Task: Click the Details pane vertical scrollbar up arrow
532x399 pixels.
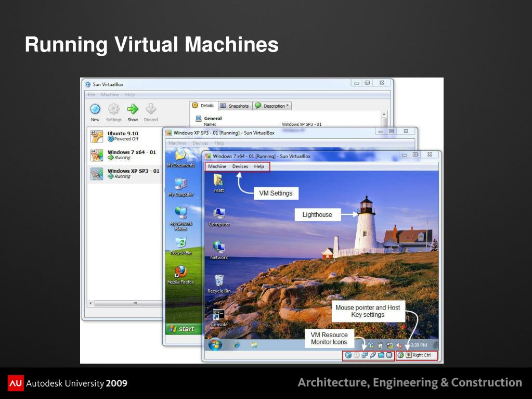Action: [384, 114]
